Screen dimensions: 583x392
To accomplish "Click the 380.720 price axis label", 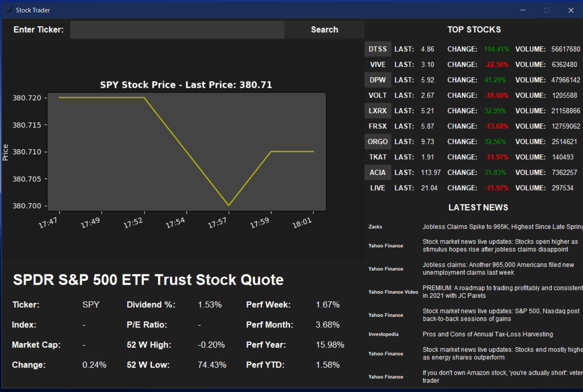I will coord(27,98).
